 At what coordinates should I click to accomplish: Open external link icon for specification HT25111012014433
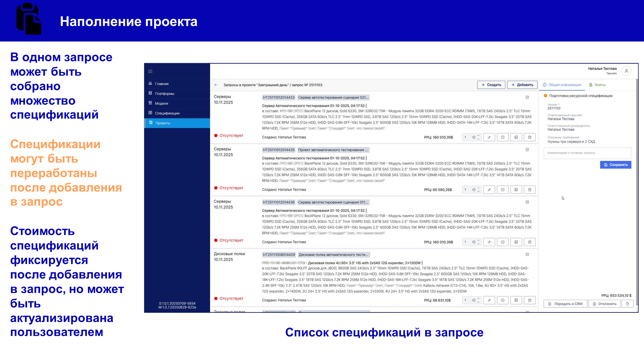pos(527,97)
